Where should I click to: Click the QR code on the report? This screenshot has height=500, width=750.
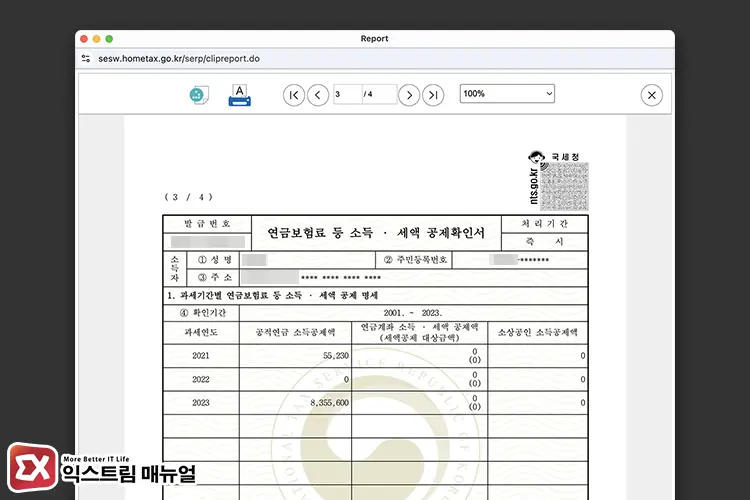pyautogui.click(x=564, y=187)
